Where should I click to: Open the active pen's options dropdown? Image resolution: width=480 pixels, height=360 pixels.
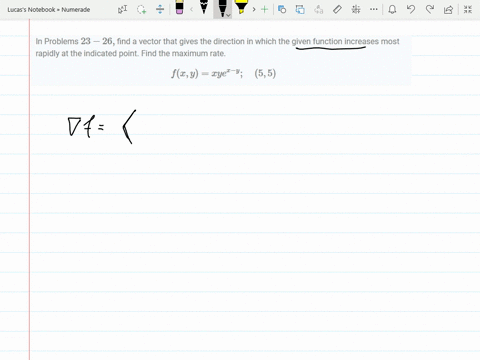[x=228, y=15]
